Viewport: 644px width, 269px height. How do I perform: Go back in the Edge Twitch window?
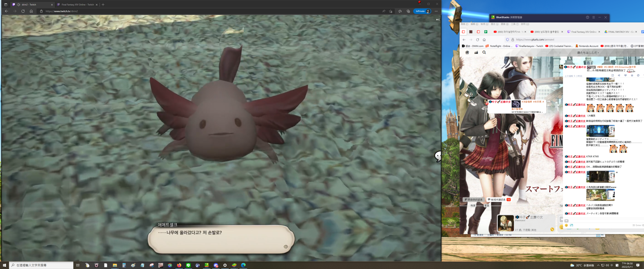click(x=7, y=11)
